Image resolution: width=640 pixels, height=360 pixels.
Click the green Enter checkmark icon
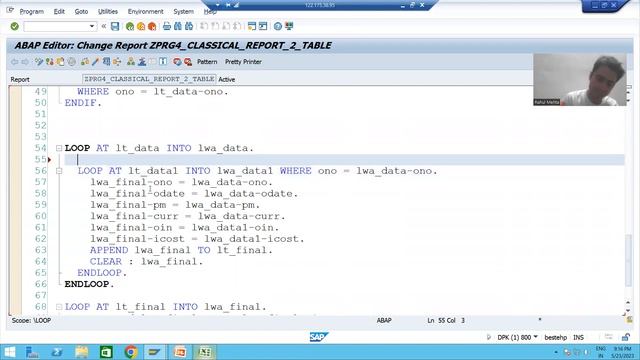(15, 27)
